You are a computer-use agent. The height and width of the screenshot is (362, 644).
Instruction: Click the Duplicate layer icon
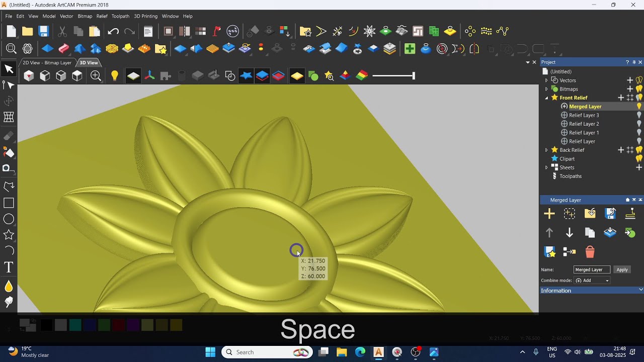(590, 233)
